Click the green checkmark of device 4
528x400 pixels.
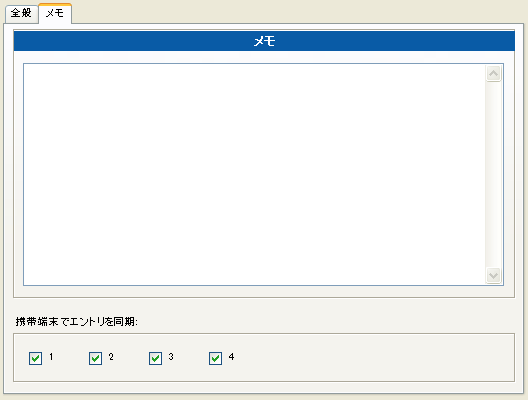coord(215,359)
